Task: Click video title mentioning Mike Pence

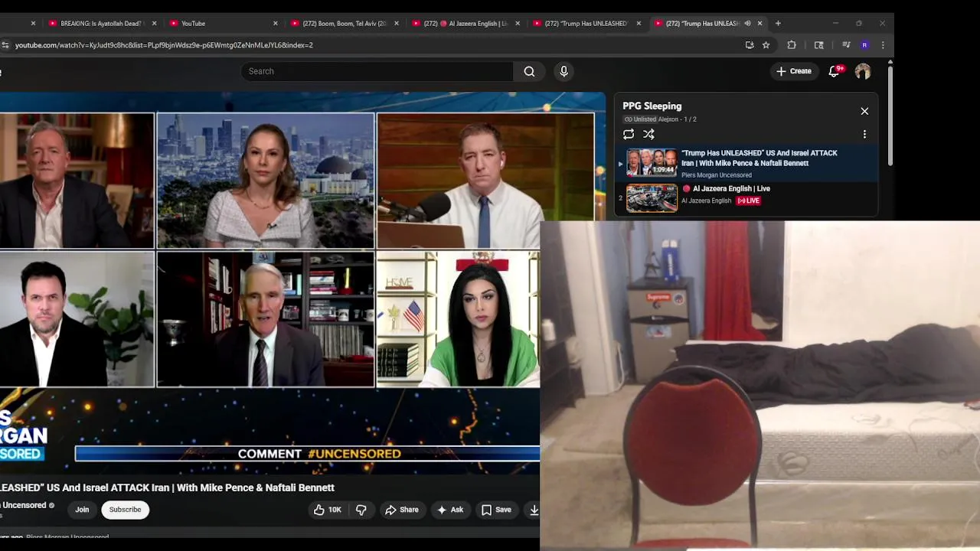Action: [167, 487]
